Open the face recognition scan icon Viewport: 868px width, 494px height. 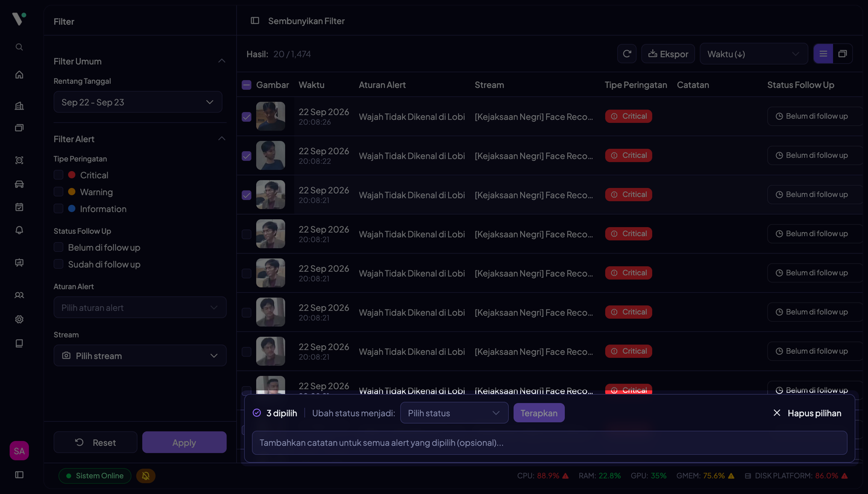click(x=19, y=160)
